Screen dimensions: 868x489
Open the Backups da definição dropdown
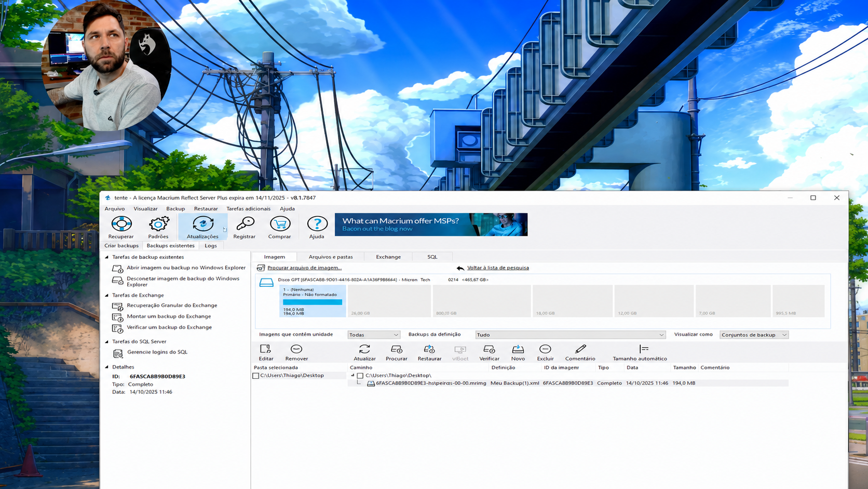point(571,335)
